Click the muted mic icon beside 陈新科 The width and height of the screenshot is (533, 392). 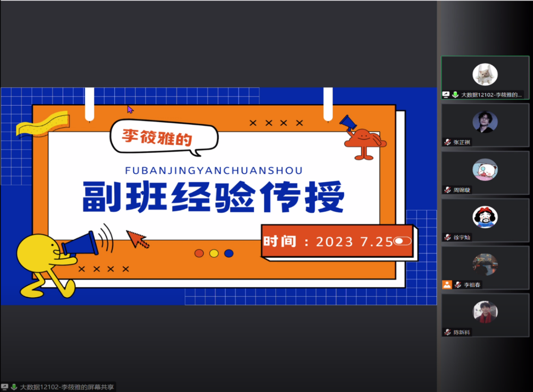(x=448, y=332)
